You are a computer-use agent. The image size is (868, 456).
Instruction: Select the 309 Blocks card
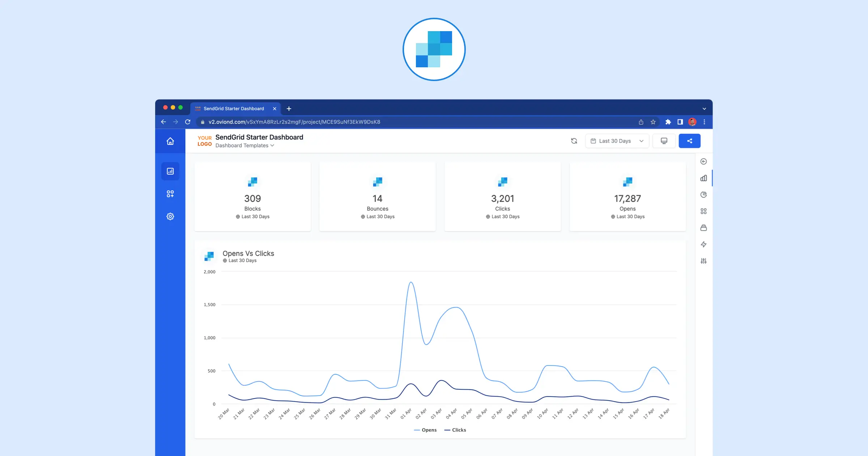pyautogui.click(x=252, y=197)
